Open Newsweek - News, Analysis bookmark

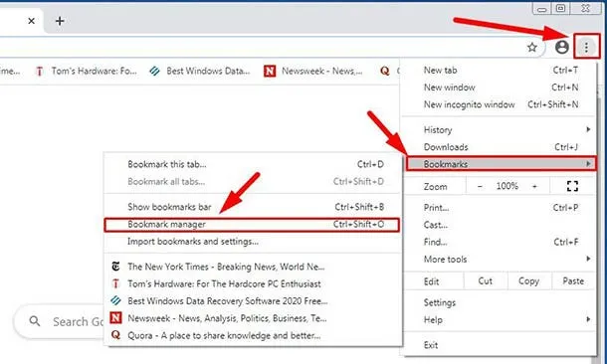253,318
